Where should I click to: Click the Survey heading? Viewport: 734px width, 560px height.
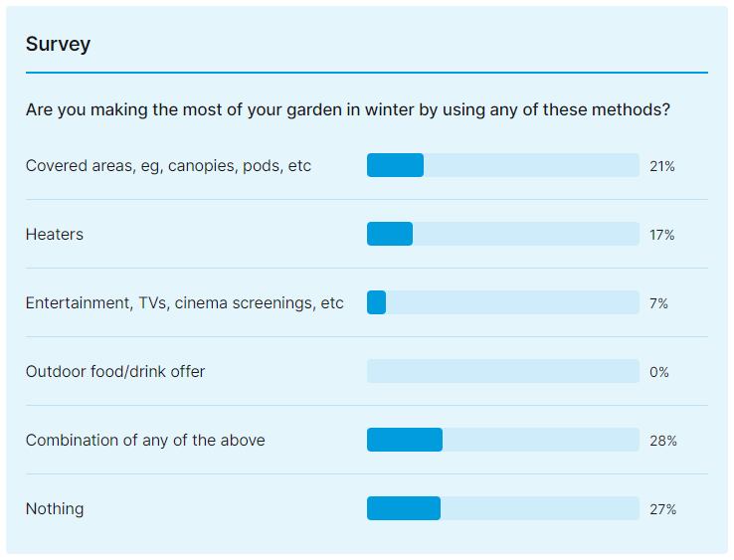(58, 44)
